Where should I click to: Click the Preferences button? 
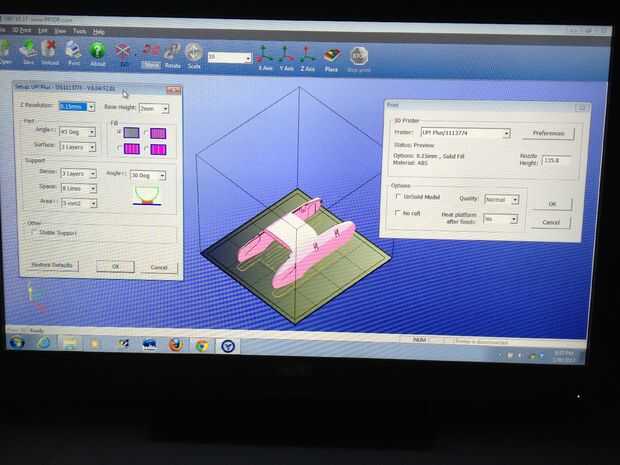[x=548, y=133]
